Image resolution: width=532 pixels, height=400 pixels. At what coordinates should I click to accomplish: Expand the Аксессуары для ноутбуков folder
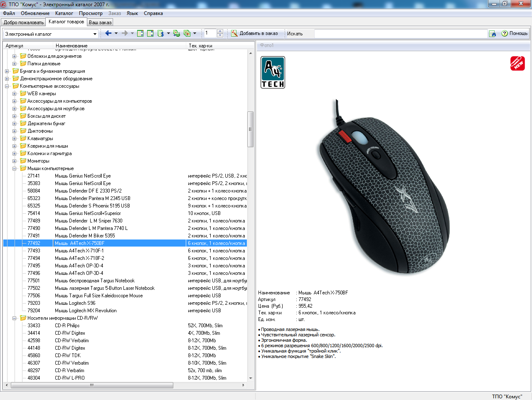click(15, 109)
